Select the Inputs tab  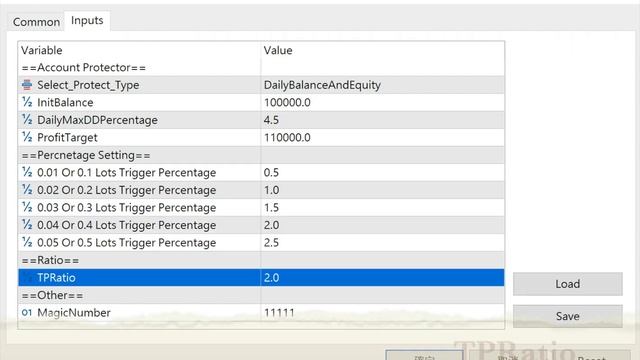(87, 20)
